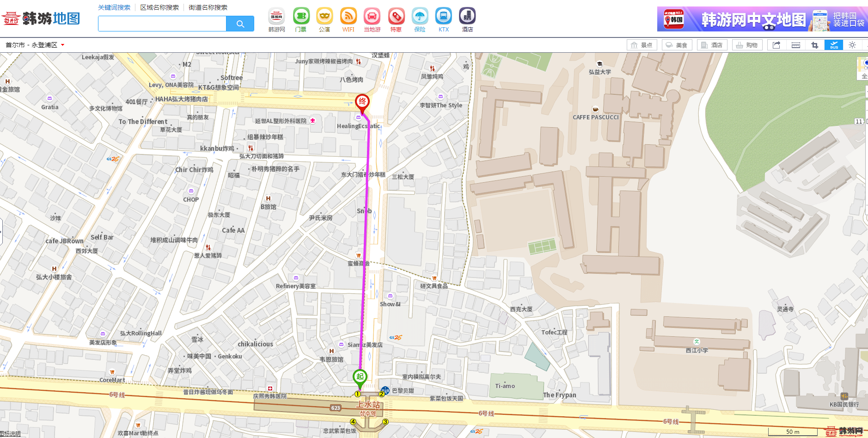This screenshot has width=868, height=438.
Task: Open the 保险 insurance umbrella icon
Action: [420, 17]
